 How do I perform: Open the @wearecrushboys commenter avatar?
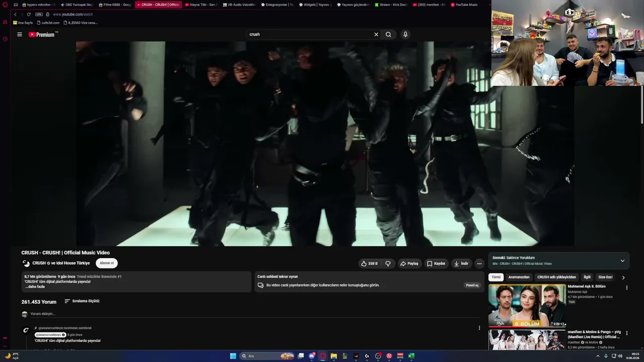(26, 330)
